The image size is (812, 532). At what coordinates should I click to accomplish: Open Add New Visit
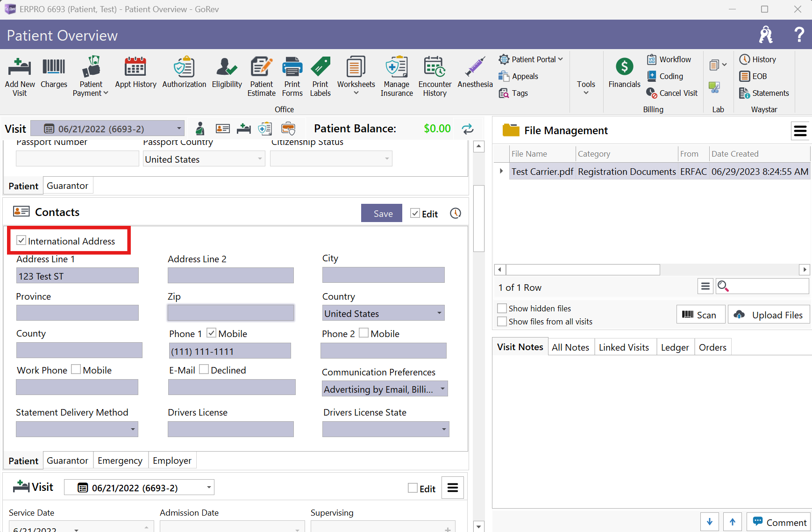[20, 76]
